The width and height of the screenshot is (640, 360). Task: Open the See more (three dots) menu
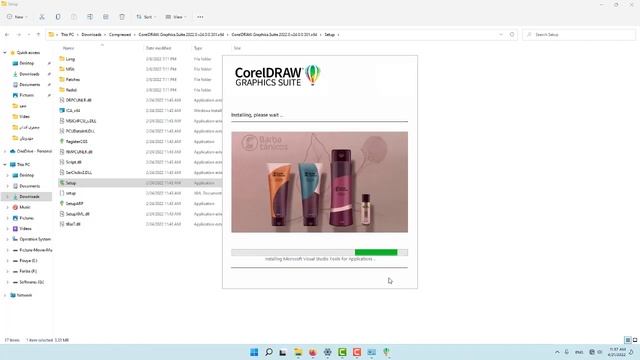click(200, 17)
